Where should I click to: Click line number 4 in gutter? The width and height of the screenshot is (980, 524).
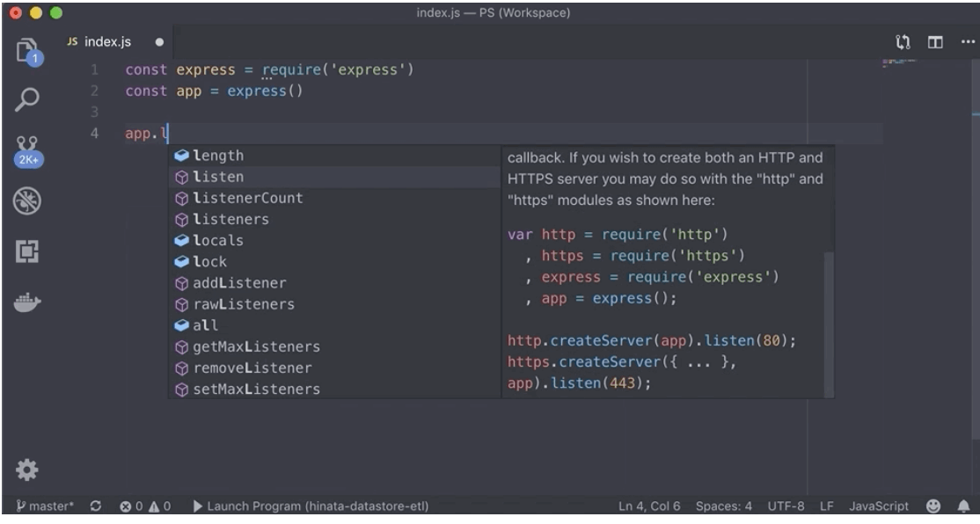94,133
